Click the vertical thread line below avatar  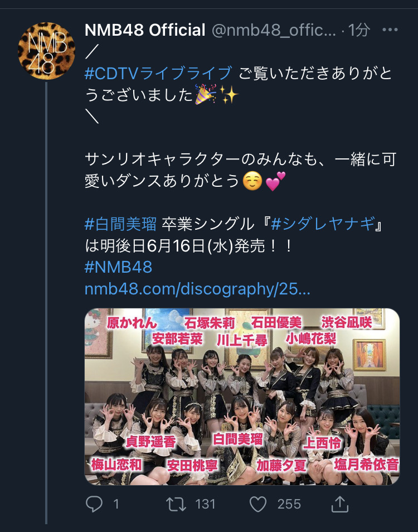point(46,303)
